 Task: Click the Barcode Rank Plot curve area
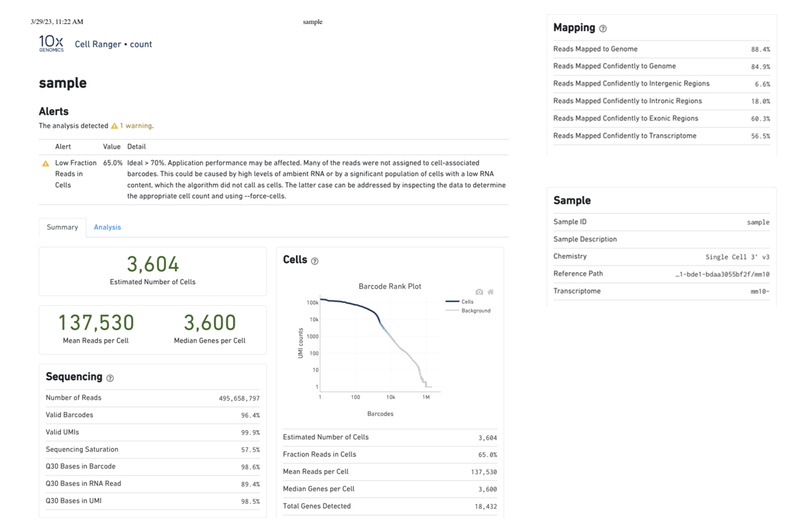pos(380,347)
